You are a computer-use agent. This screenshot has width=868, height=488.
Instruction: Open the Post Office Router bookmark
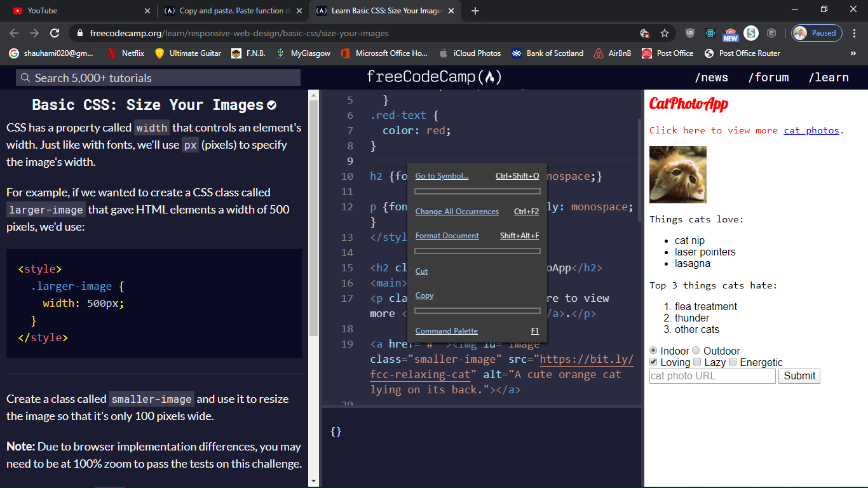pos(742,53)
